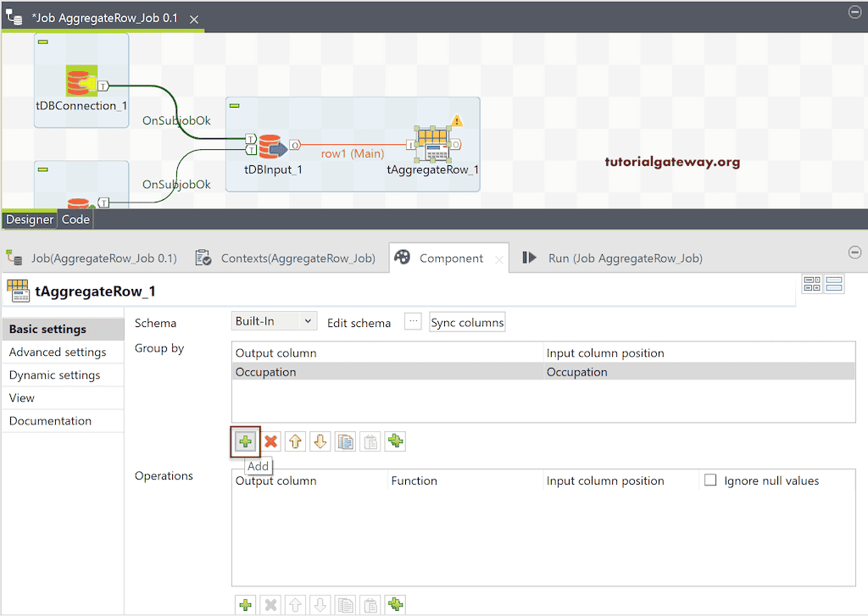This screenshot has width=868, height=616.
Task: Remove the selected Occupation group row
Action: click(270, 441)
